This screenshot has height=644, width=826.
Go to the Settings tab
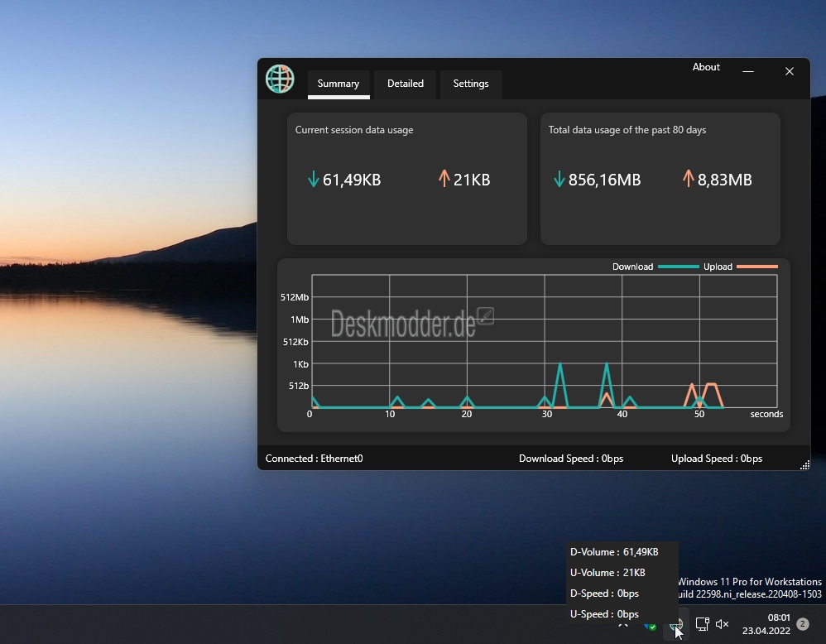click(471, 84)
